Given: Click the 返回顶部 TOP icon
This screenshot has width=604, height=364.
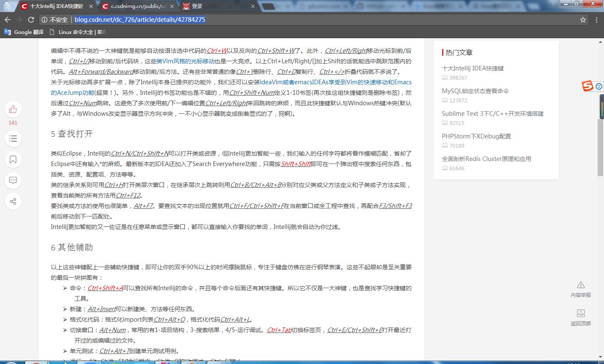Looking at the screenshot, I should point(581,313).
